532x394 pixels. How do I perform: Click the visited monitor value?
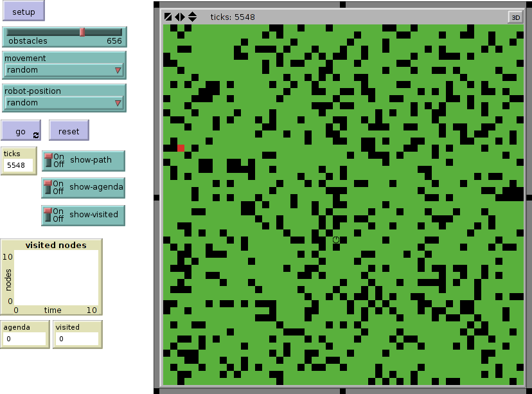(77, 339)
